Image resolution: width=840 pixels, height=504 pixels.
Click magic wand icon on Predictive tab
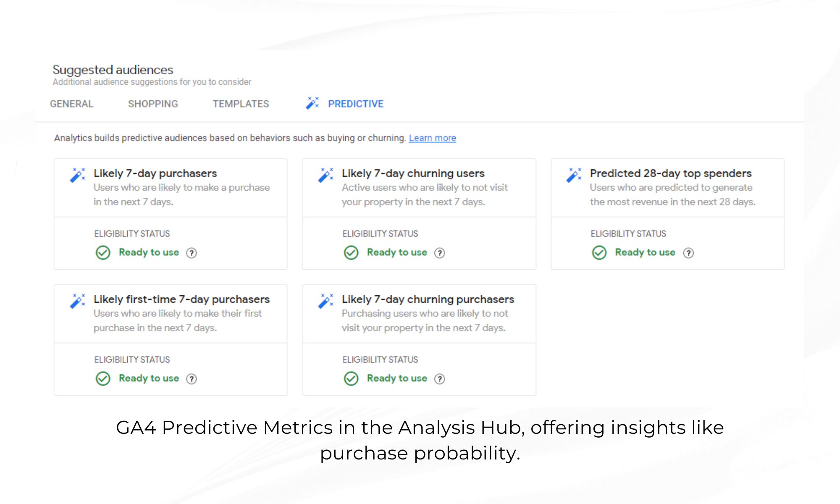pyautogui.click(x=312, y=103)
